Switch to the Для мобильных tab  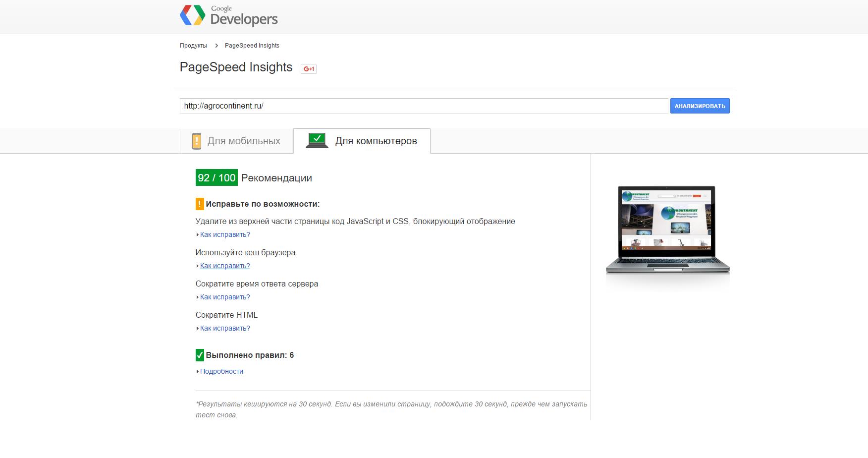(x=236, y=141)
